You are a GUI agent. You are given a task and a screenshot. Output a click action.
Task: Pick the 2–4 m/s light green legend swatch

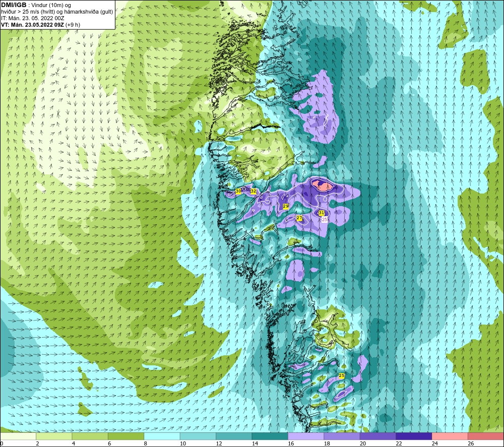pos(54,436)
